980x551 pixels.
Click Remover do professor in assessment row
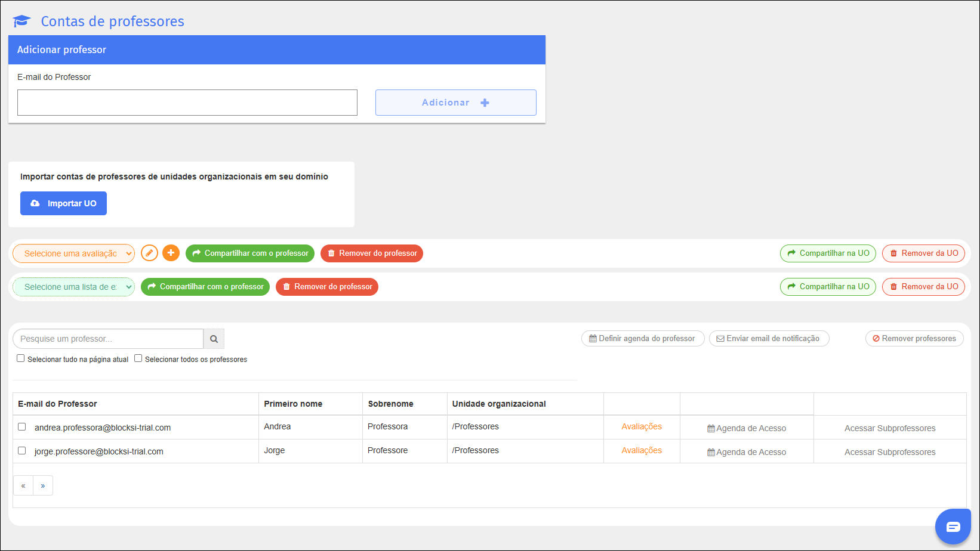[x=372, y=253]
